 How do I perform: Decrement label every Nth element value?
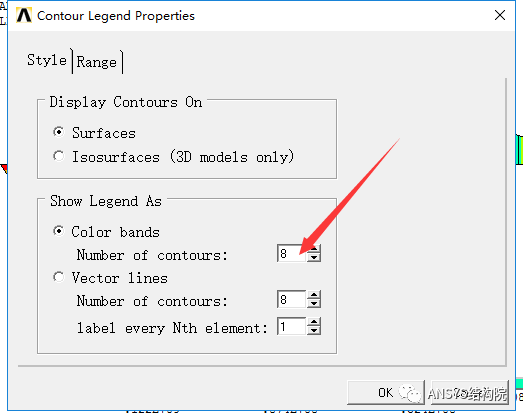(314, 331)
